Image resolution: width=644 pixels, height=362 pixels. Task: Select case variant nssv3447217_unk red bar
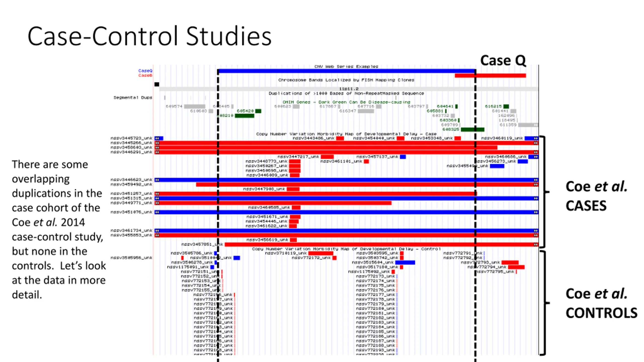(x=327, y=157)
